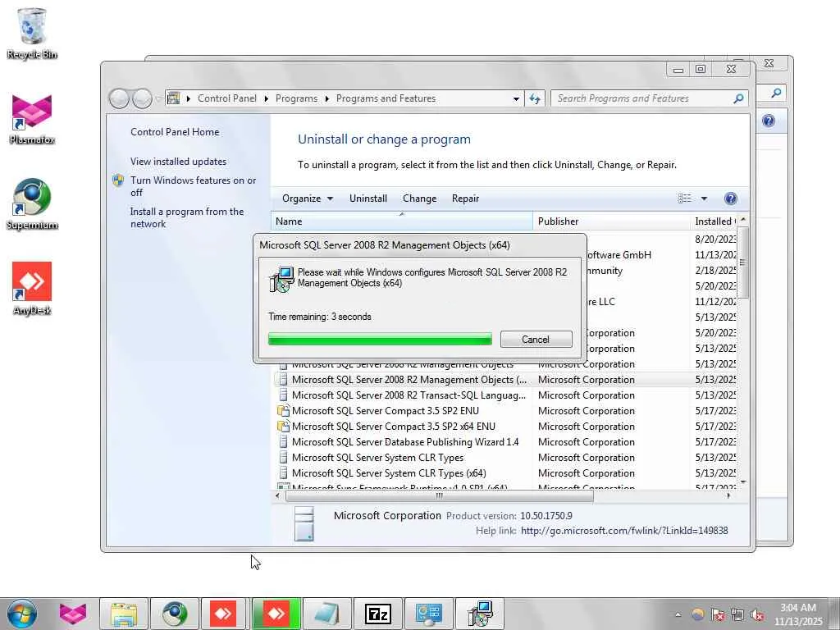The height and width of the screenshot is (630, 840).
Task: Open AnyDesk desktop shortcut
Action: point(32,289)
